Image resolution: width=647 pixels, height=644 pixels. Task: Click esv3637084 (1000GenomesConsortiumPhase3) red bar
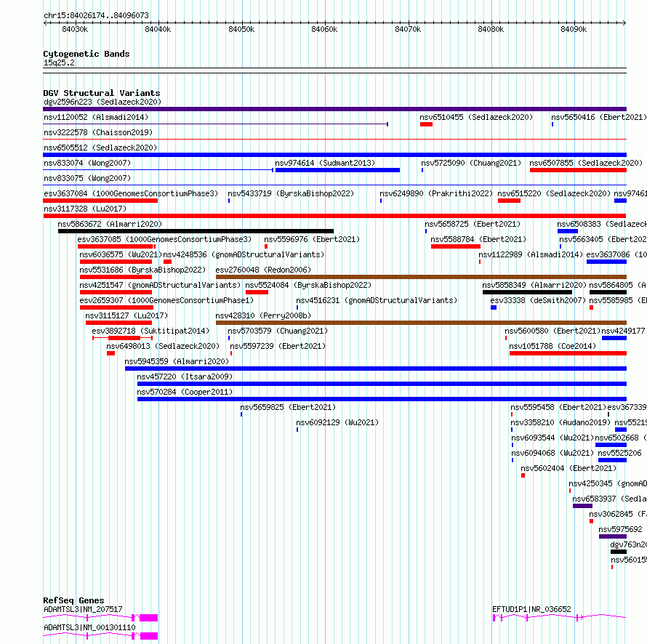pyautogui.click(x=100, y=201)
